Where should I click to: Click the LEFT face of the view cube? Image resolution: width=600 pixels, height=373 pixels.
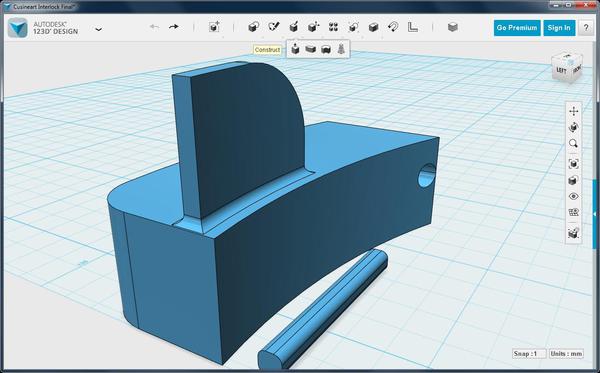click(561, 70)
